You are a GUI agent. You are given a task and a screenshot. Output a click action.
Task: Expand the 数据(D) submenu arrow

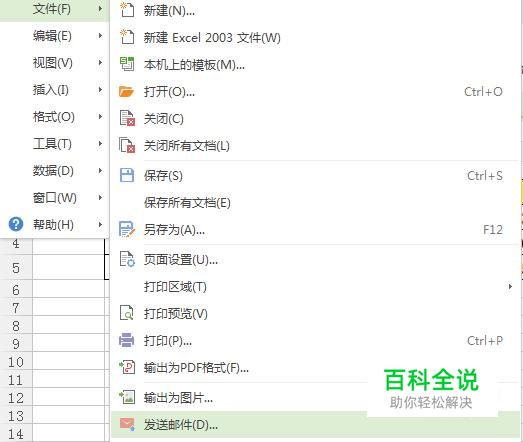tap(100, 170)
